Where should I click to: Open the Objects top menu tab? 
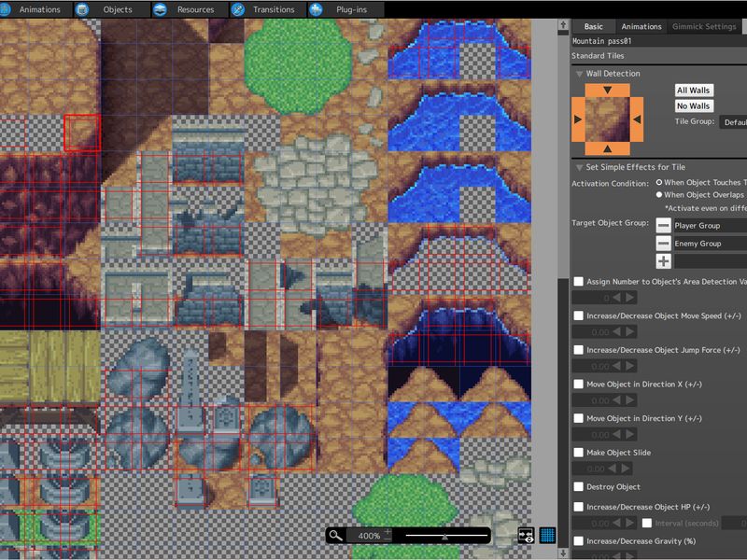click(111, 9)
